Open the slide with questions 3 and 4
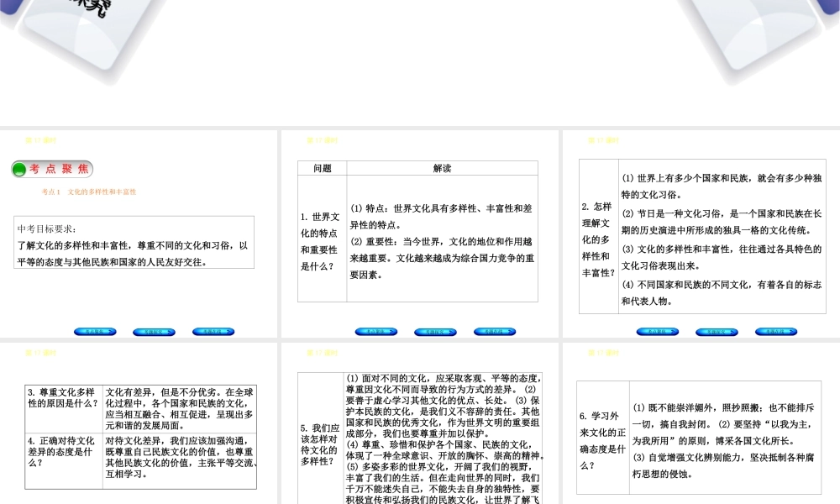This screenshot has height=504, width=840. 139,423
